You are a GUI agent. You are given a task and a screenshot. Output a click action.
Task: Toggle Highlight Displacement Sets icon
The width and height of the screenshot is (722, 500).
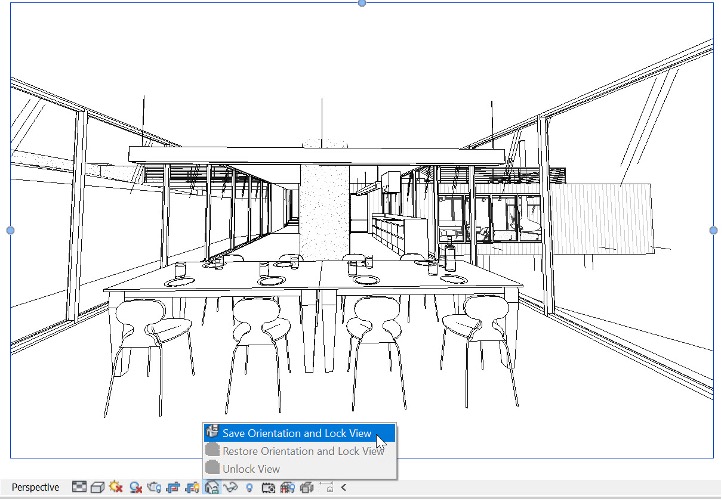pyautogui.click(x=307, y=487)
